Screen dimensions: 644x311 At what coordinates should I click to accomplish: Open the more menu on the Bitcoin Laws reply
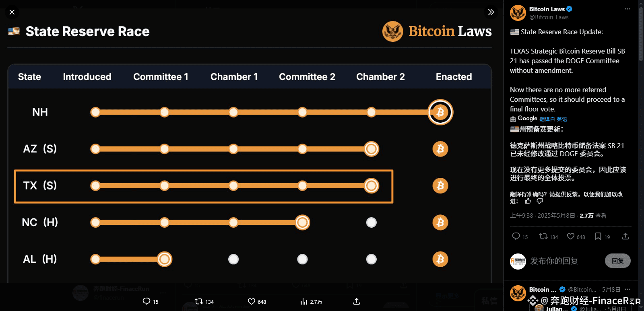[x=627, y=289]
